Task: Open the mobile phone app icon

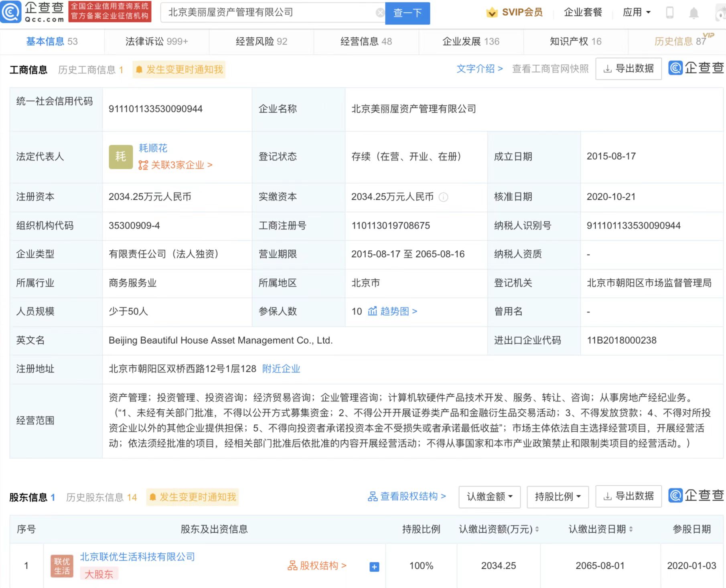Action: click(x=669, y=12)
